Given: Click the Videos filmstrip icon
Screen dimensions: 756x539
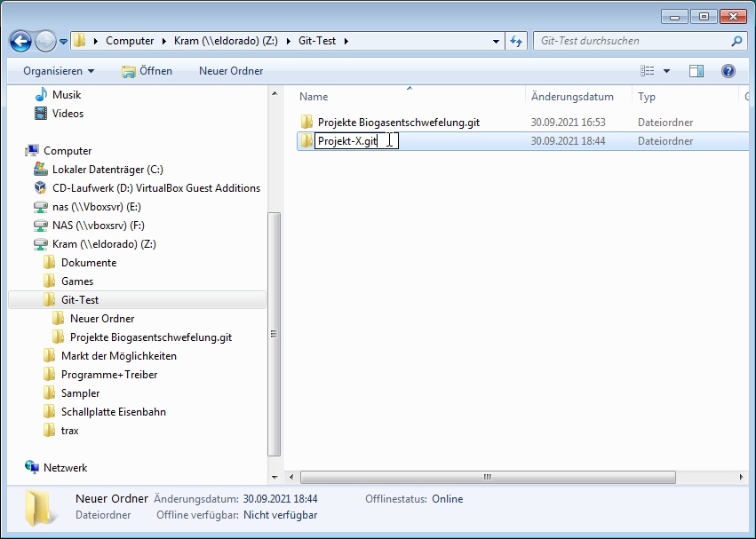Looking at the screenshot, I should pyautogui.click(x=41, y=114).
